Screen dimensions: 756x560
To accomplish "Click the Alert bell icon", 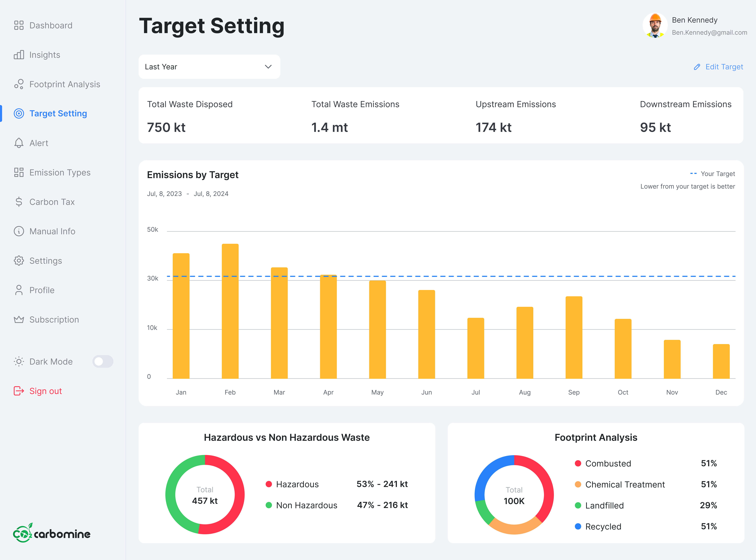I will pyautogui.click(x=19, y=143).
